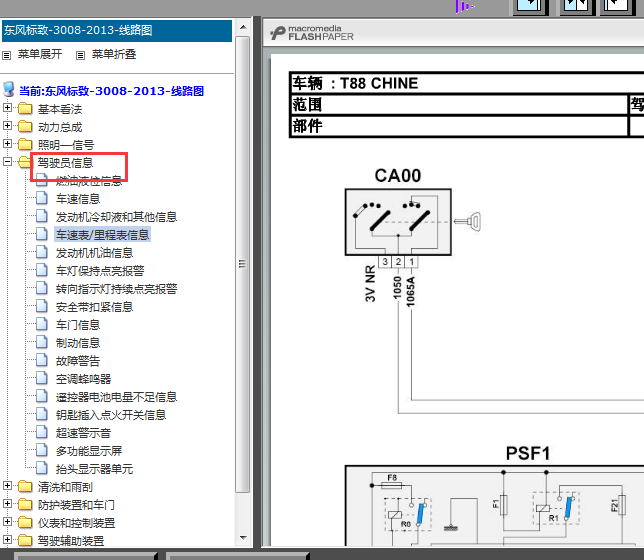Select the 驾驶员信息 folder label
This screenshot has width=644, height=560.
coord(65,163)
